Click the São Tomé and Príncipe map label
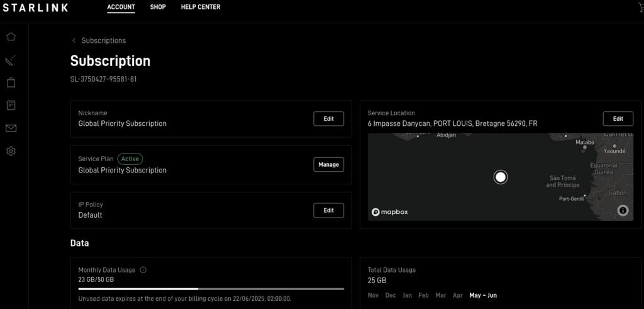644x309 pixels. 563,182
